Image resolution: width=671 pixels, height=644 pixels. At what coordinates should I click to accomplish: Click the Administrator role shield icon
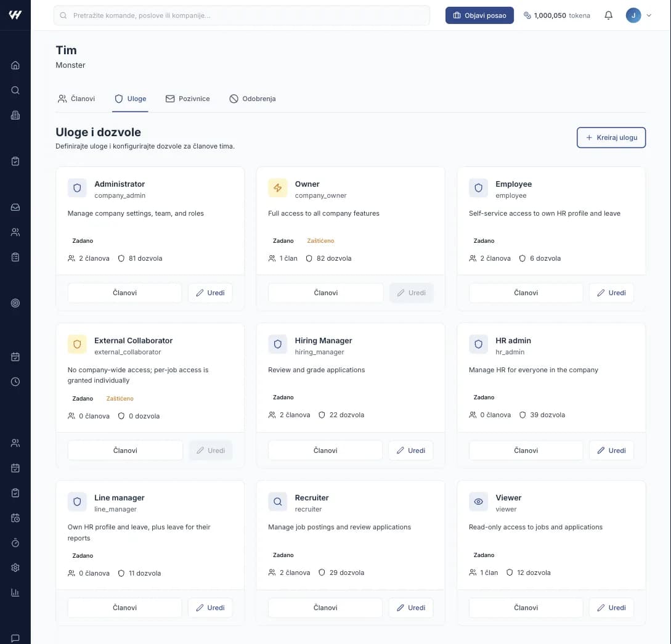pyautogui.click(x=77, y=188)
